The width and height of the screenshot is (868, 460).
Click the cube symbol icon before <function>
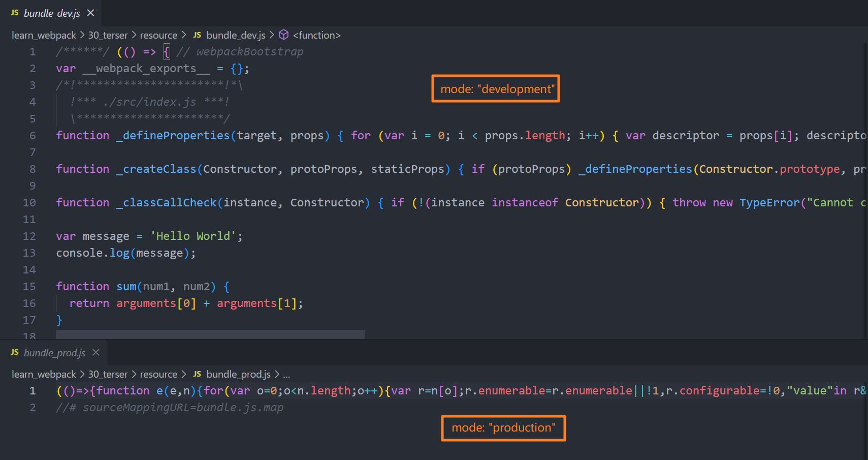pos(284,35)
